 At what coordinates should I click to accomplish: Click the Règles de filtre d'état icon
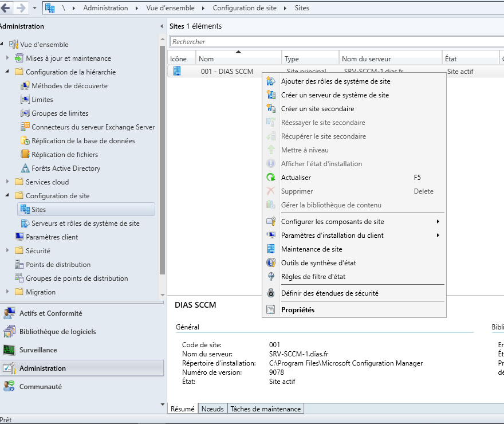[x=271, y=277]
